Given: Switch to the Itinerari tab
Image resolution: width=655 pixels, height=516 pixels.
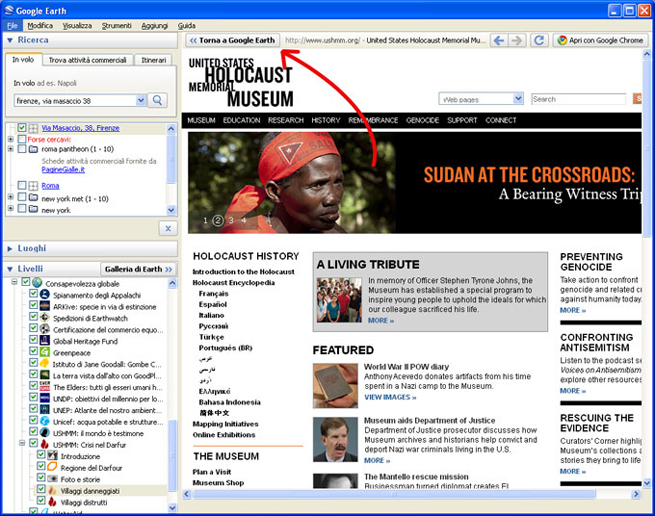Looking at the screenshot, I should [x=154, y=60].
